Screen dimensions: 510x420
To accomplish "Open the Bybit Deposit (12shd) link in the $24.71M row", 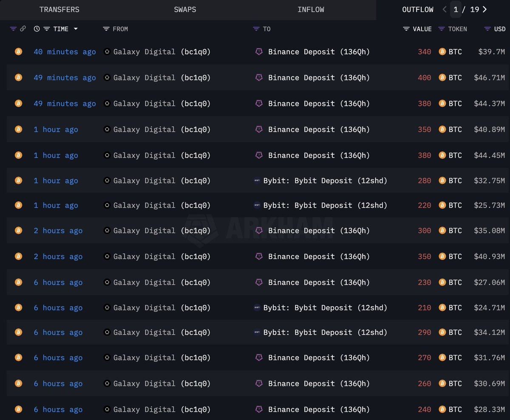I will pos(326,307).
